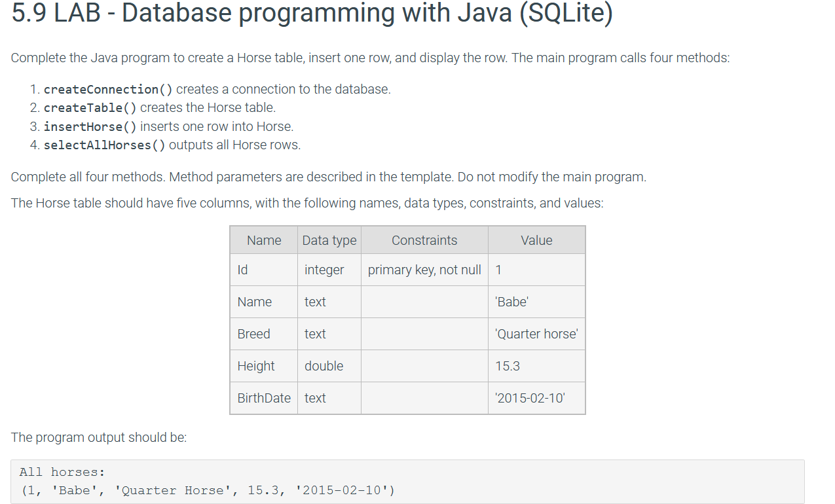The height and width of the screenshot is (504, 835).
Task: Click the 'Quarter horse' value cell
Action: tap(536, 334)
